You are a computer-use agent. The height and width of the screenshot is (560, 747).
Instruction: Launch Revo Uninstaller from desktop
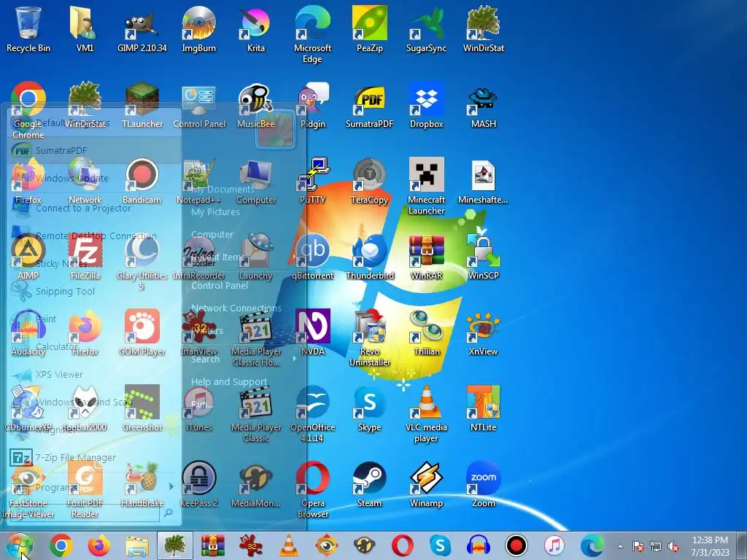[x=370, y=338]
